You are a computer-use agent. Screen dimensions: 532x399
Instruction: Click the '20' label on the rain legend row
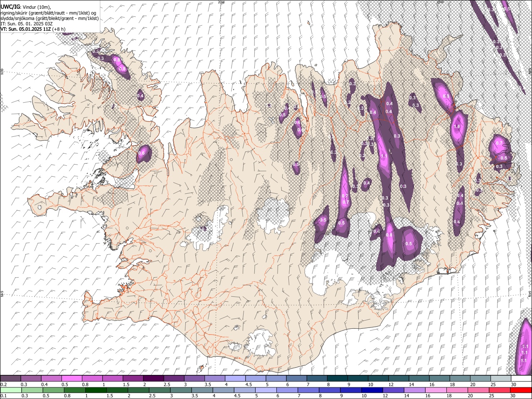tap(470, 396)
